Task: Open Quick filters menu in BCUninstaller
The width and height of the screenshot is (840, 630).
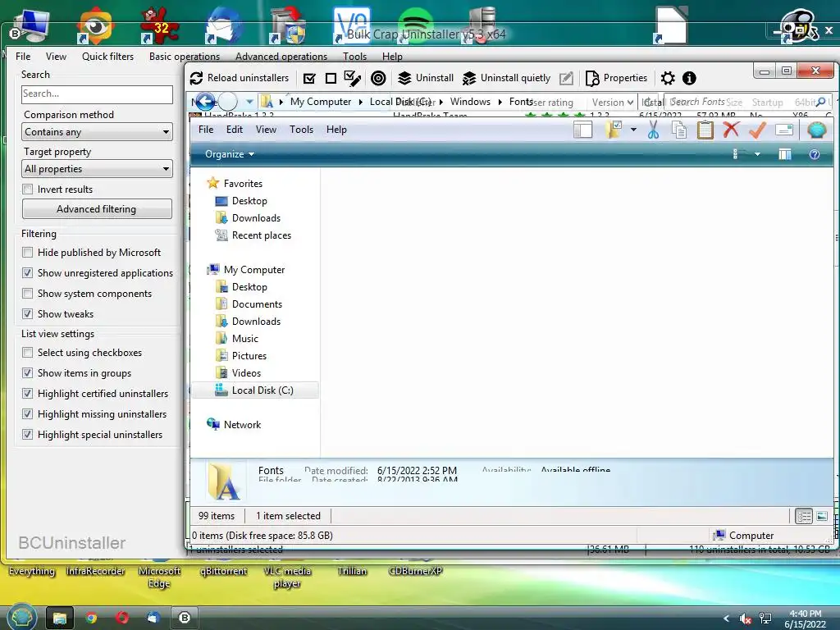Action: pyautogui.click(x=107, y=57)
